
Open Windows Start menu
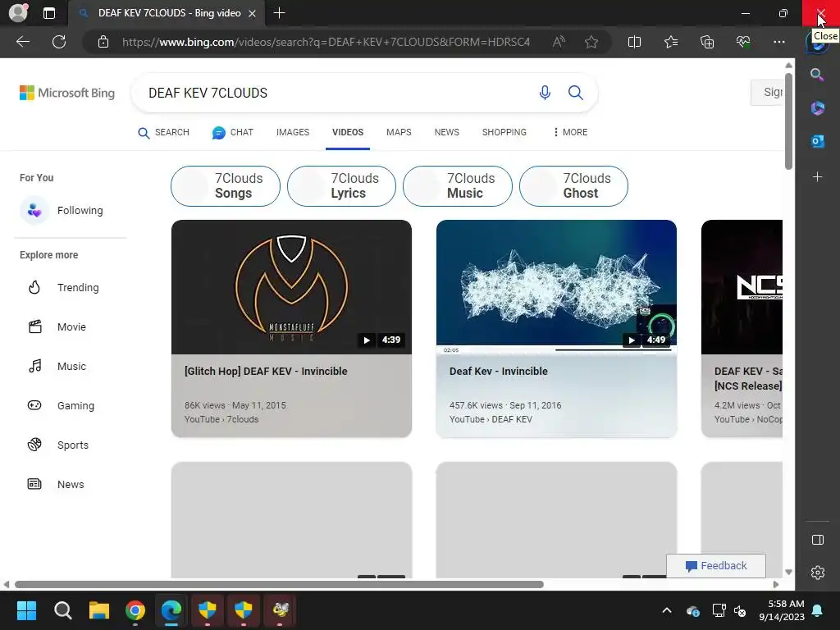[x=26, y=610]
